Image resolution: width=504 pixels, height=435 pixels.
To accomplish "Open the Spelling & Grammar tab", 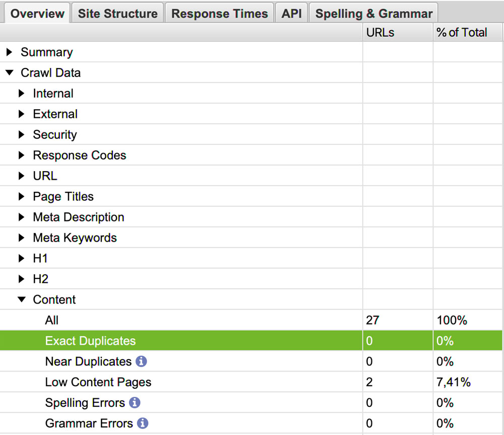I will pyautogui.click(x=373, y=14).
